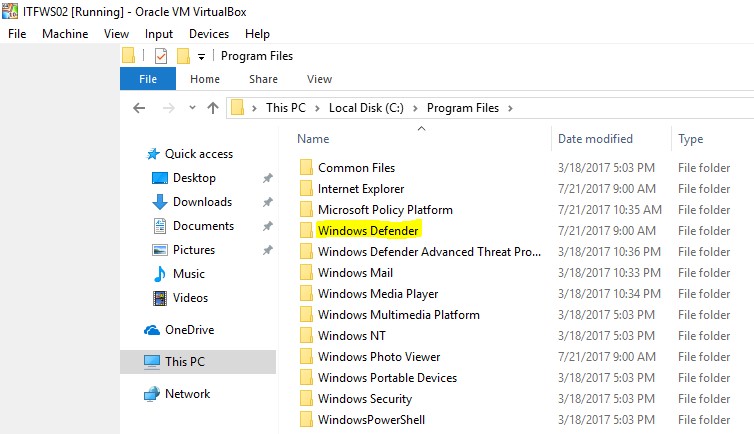Viewport: 754px width, 434px height.
Task: Click the pin icon beside Pictures
Action: [x=267, y=250]
